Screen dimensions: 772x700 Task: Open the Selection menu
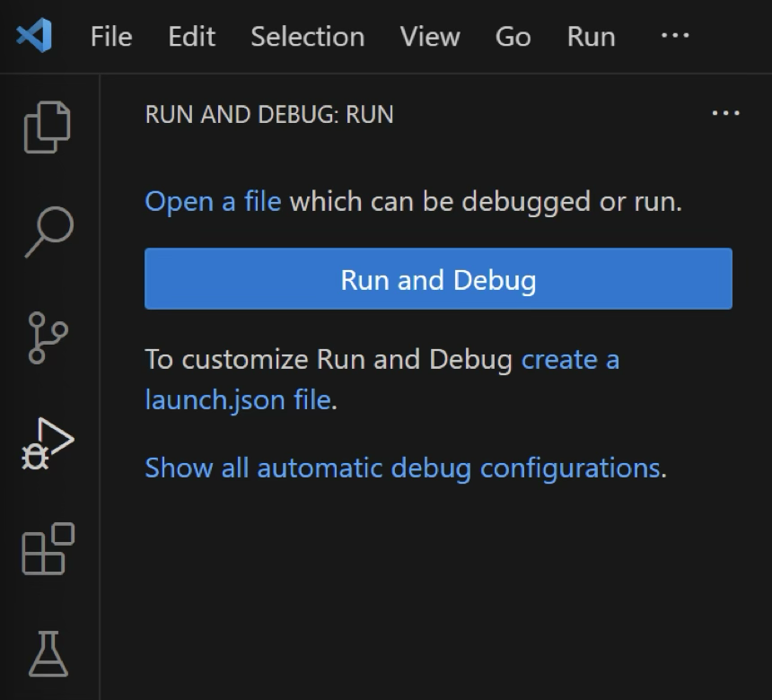[307, 36]
